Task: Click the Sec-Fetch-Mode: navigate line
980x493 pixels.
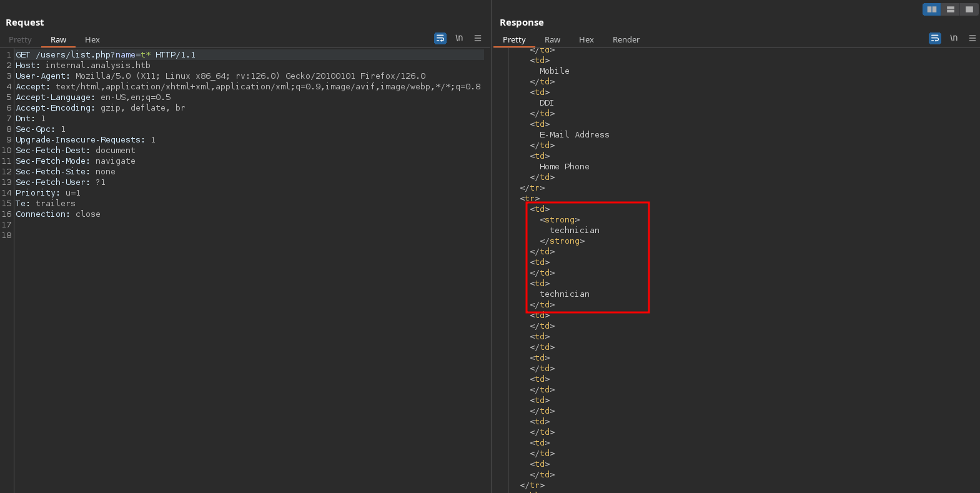Action: point(76,161)
